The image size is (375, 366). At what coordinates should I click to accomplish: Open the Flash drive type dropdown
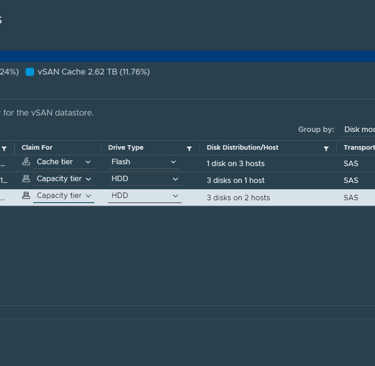pos(144,162)
